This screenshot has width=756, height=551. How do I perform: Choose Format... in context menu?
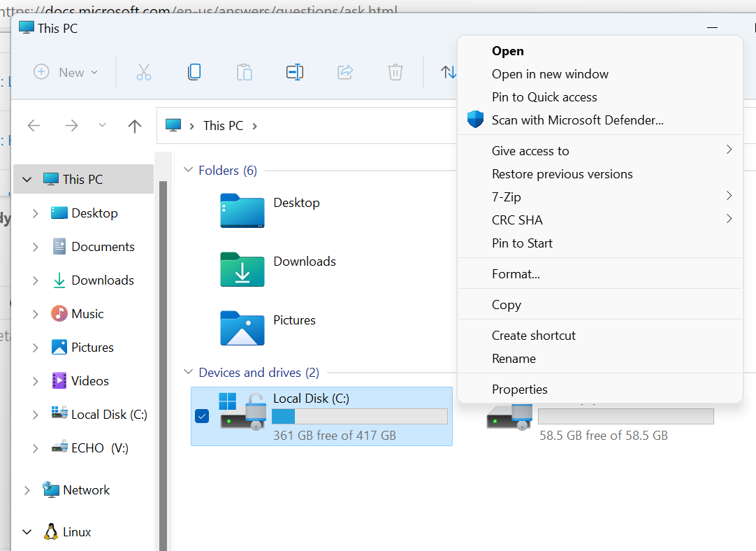599,274
